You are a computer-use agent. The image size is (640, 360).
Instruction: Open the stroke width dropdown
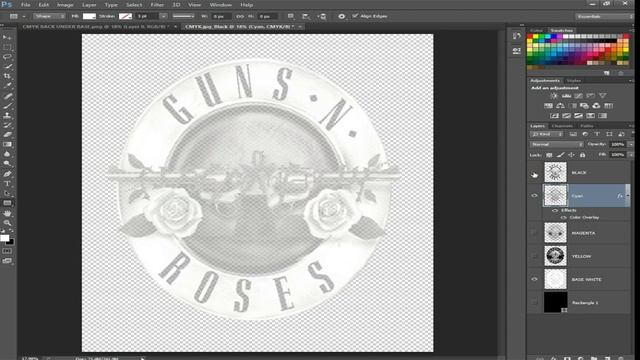tap(163, 16)
